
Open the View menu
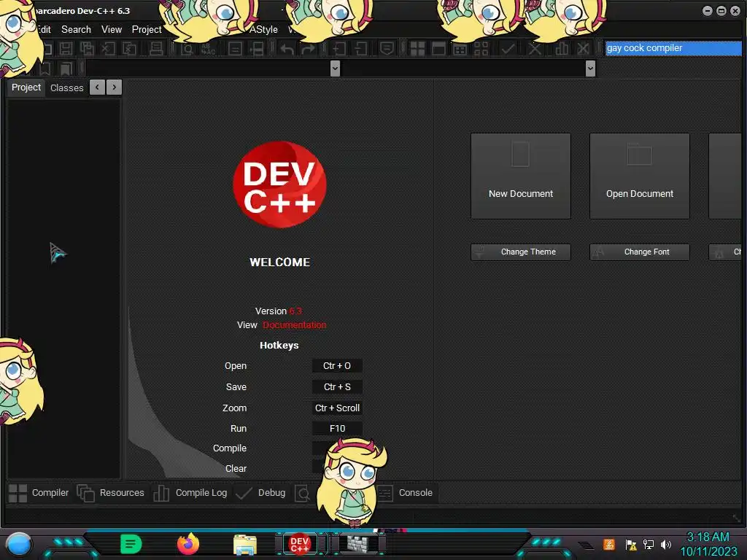pyautogui.click(x=112, y=29)
